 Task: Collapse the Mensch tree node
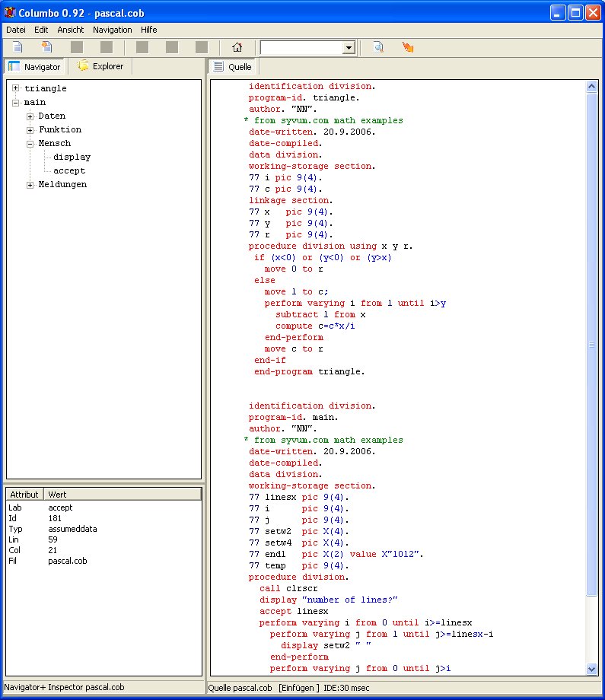click(30, 143)
